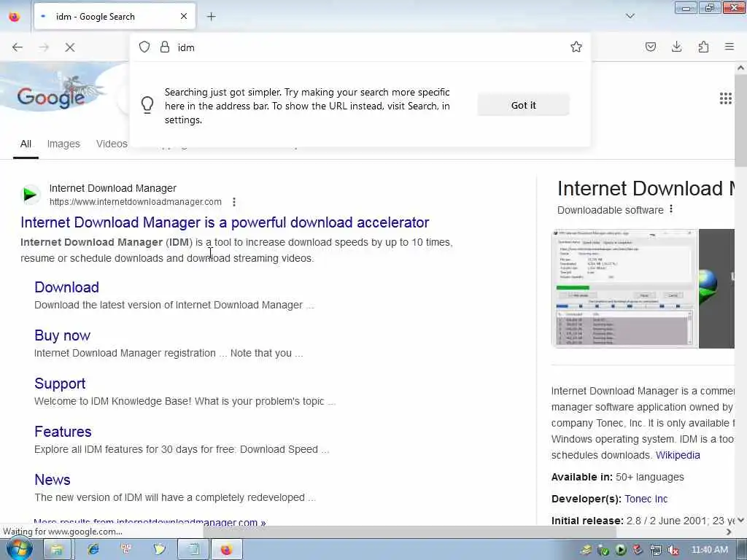Expand the list all tabs chevron
Viewport: 747px width, 560px height.
630,16
